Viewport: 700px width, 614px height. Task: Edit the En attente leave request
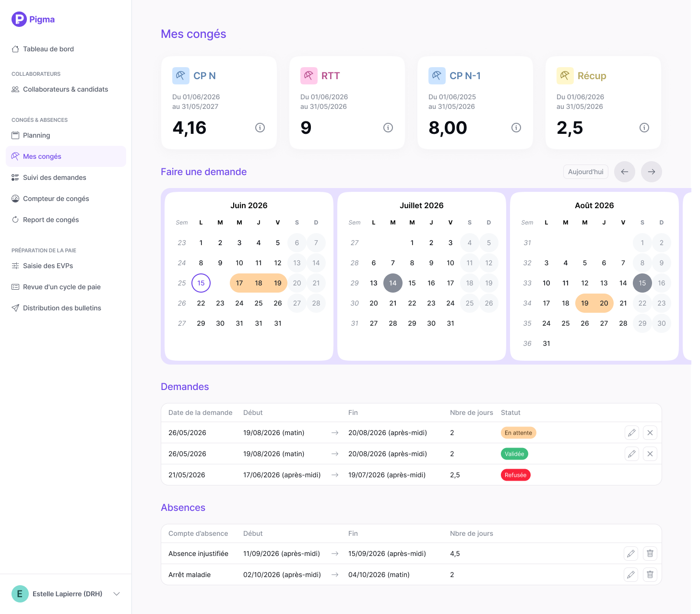tap(632, 433)
